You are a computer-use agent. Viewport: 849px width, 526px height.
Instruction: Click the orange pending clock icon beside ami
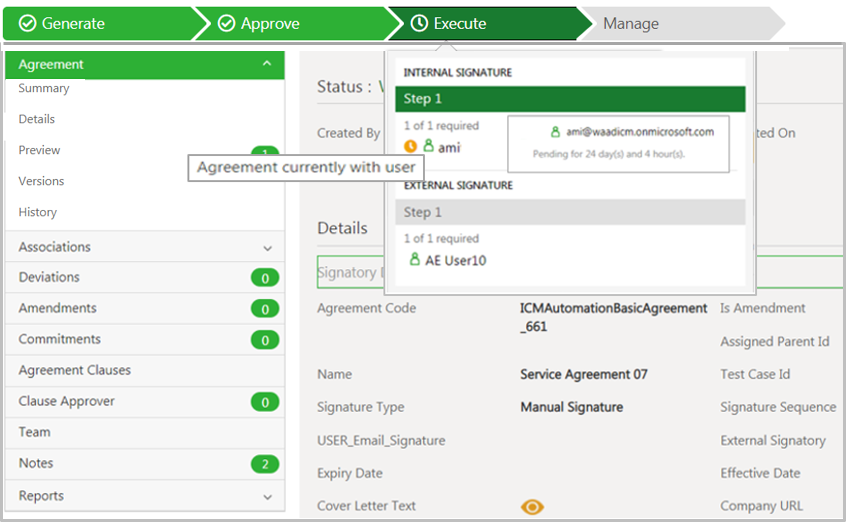[x=410, y=147]
